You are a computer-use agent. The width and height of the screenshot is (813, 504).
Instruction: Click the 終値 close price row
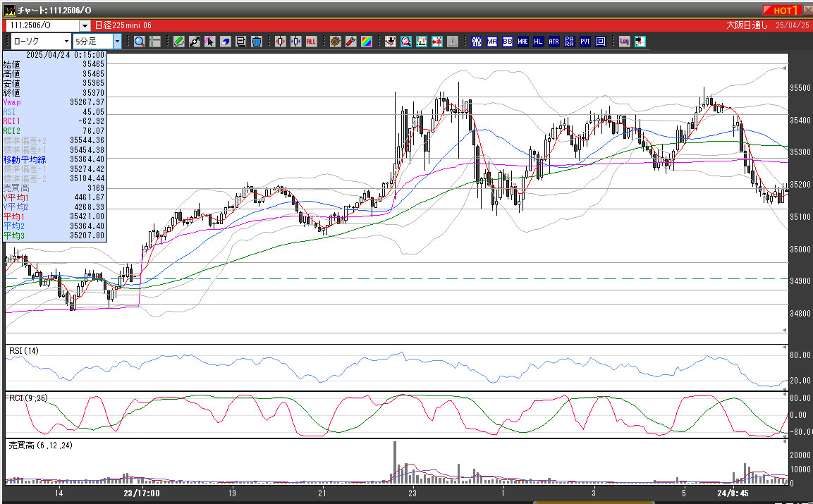click(x=54, y=93)
